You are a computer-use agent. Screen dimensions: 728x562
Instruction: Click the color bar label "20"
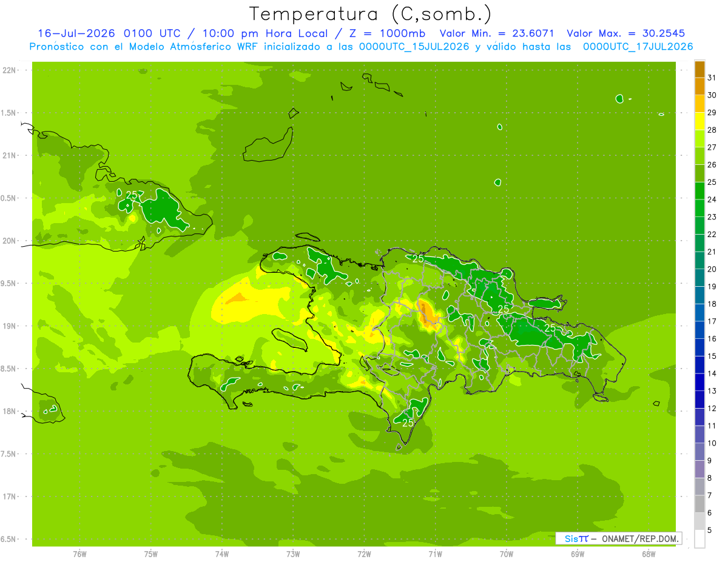(x=712, y=269)
